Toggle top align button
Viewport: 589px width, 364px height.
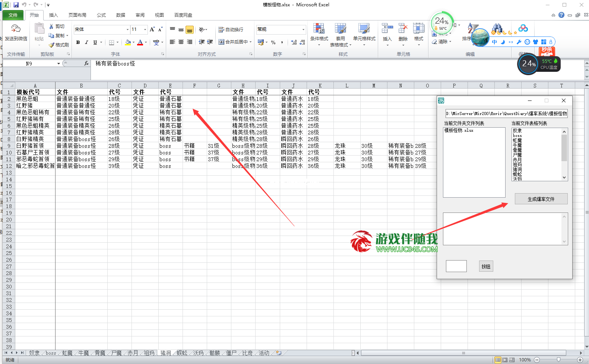pos(172,29)
